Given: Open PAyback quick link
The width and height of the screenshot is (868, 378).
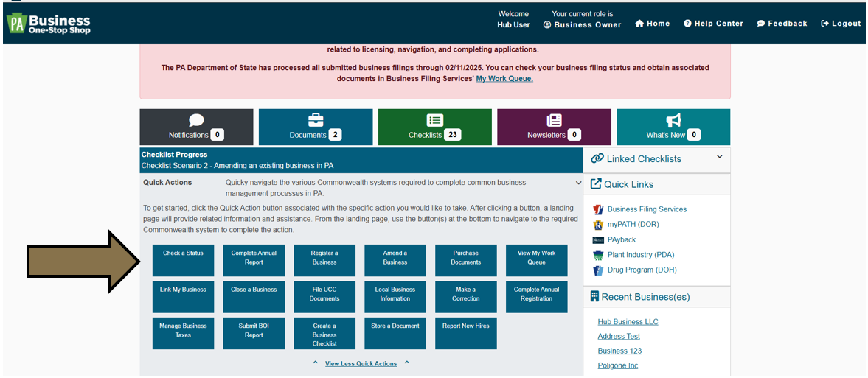Looking at the screenshot, I should click(622, 239).
